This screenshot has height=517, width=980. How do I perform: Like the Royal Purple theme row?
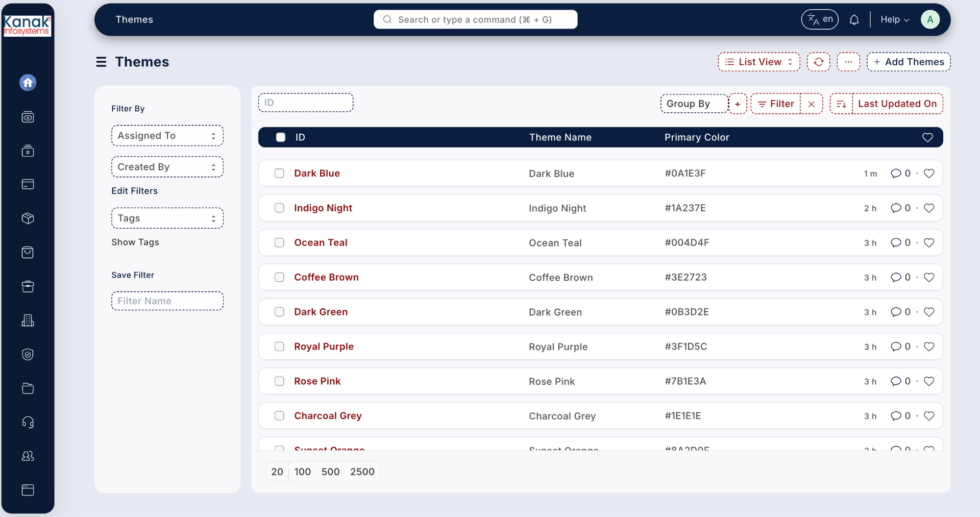tap(929, 347)
